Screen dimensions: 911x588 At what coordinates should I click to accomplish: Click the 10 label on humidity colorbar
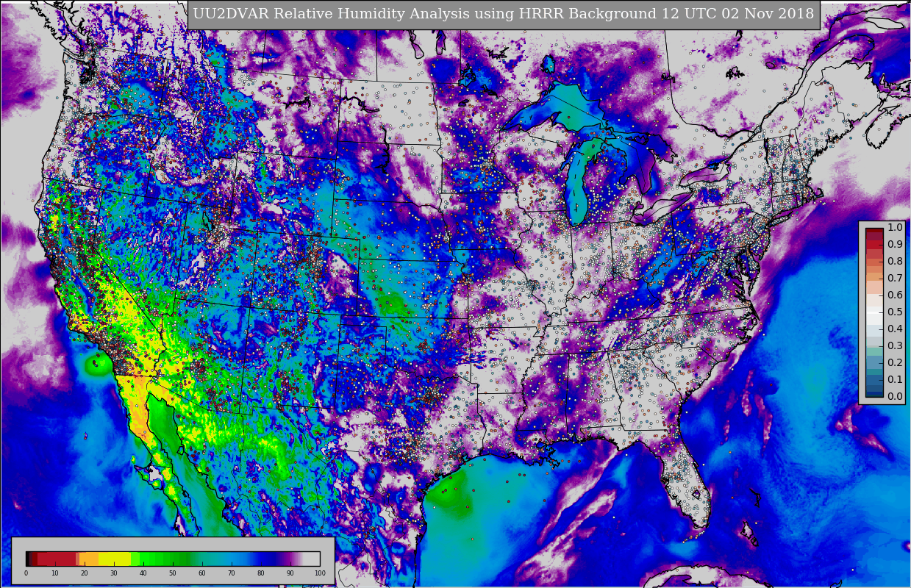pos(55,573)
